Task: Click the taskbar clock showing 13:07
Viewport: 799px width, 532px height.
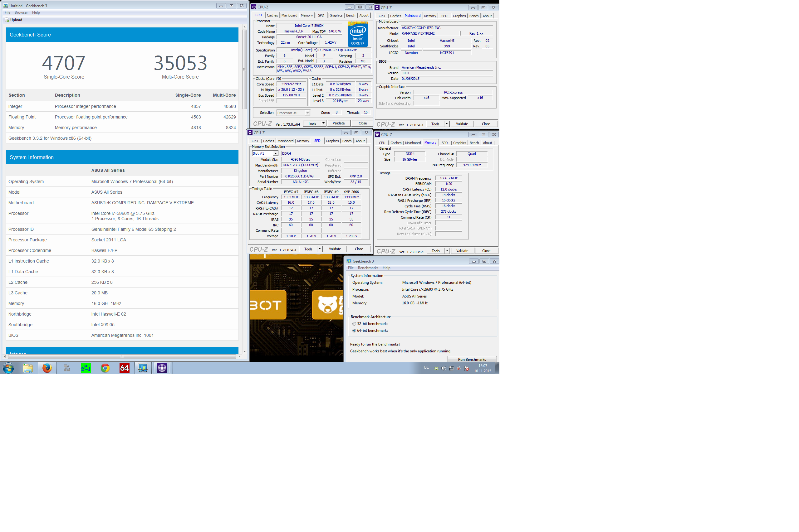Action: (x=483, y=369)
